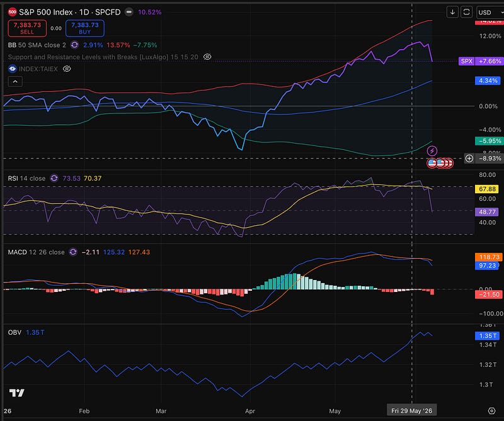The width and height of the screenshot is (504, 421).
Task: Click the 70.37 yellow RSI value in legend
Action: [x=93, y=178]
